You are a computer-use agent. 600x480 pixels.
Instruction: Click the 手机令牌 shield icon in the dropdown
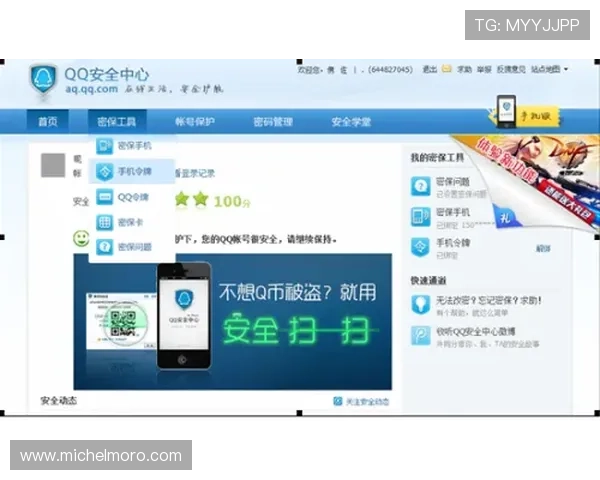(x=104, y=171)
